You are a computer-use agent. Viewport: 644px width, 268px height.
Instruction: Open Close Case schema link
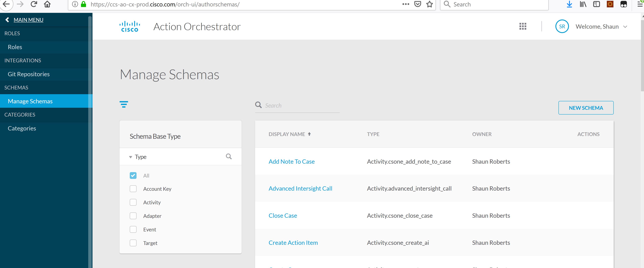283,215
